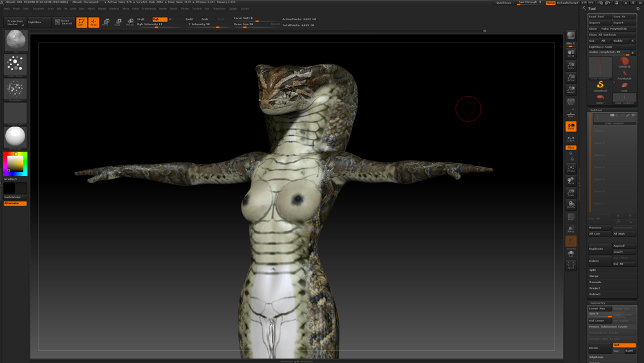Viewport: 644px width, 363px height.
Task: Click the main color picker square
Action: pyautogui.click(x=14, y=164)
